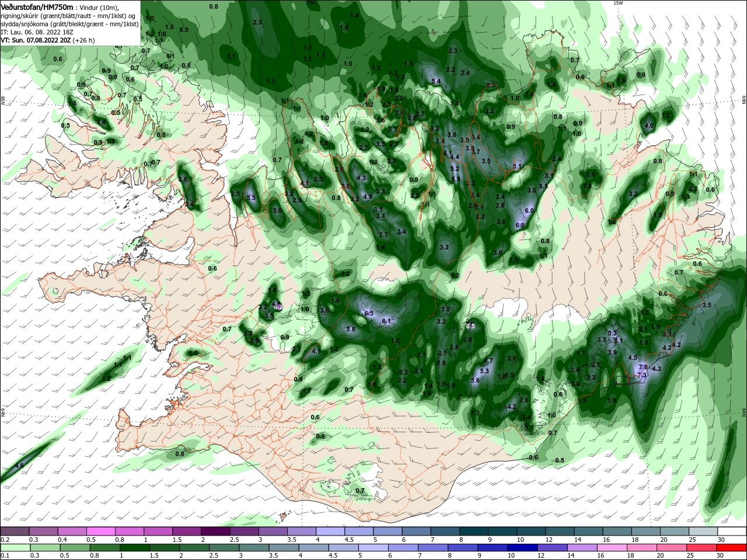Screen dimensions: 747x560
Task: Select the 5.5 value near the west fjord
Action: tap(252, 198)
